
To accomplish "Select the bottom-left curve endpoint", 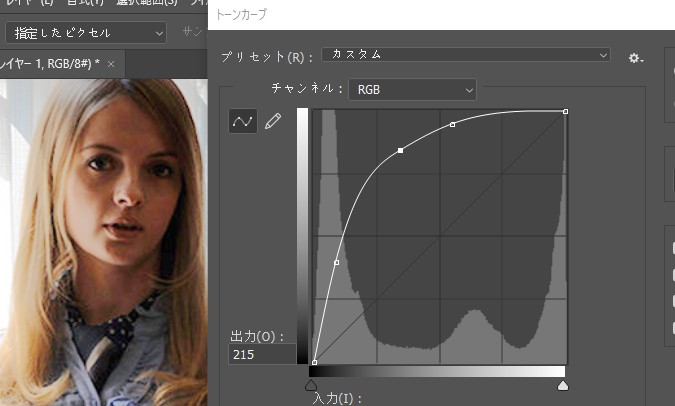I will click(315, 362).
